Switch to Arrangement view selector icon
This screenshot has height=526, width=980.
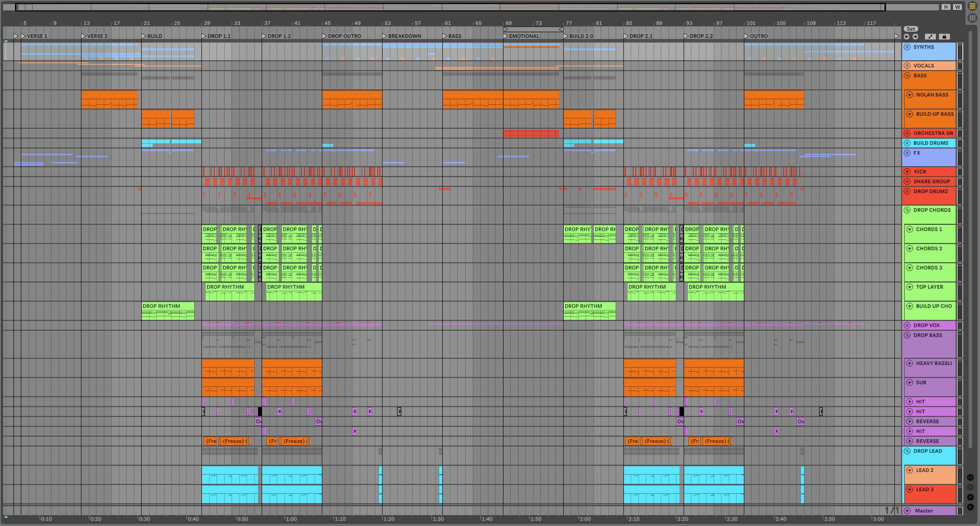click(973, 7)
